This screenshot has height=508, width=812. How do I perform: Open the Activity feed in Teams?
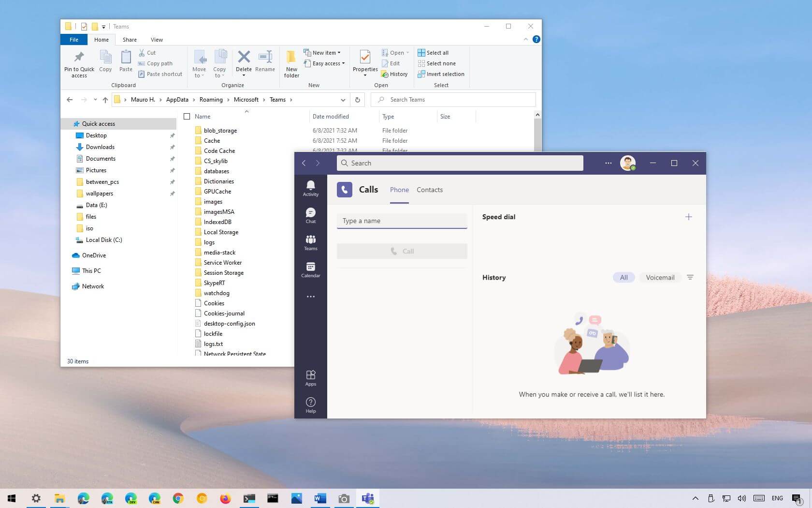[x=310, y=188]
